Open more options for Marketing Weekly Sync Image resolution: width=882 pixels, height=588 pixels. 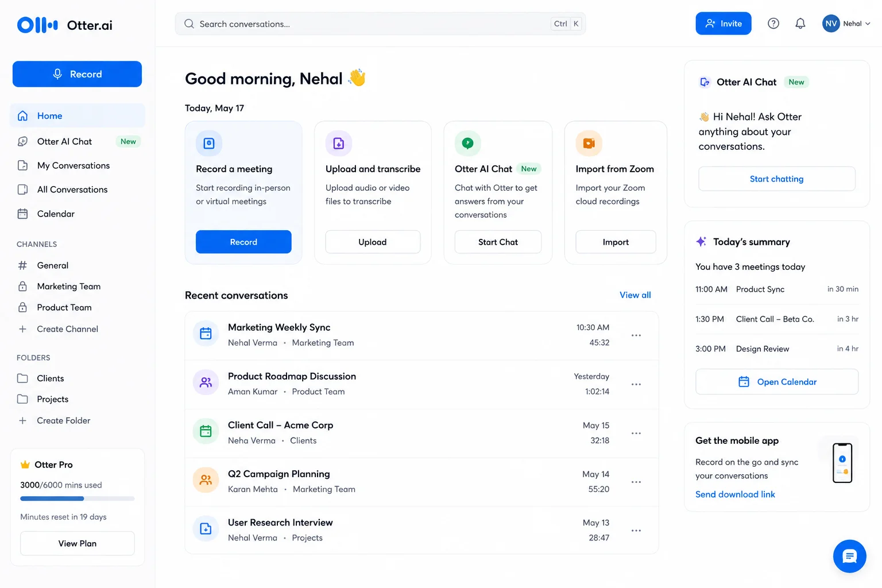(x=636, y=335)
